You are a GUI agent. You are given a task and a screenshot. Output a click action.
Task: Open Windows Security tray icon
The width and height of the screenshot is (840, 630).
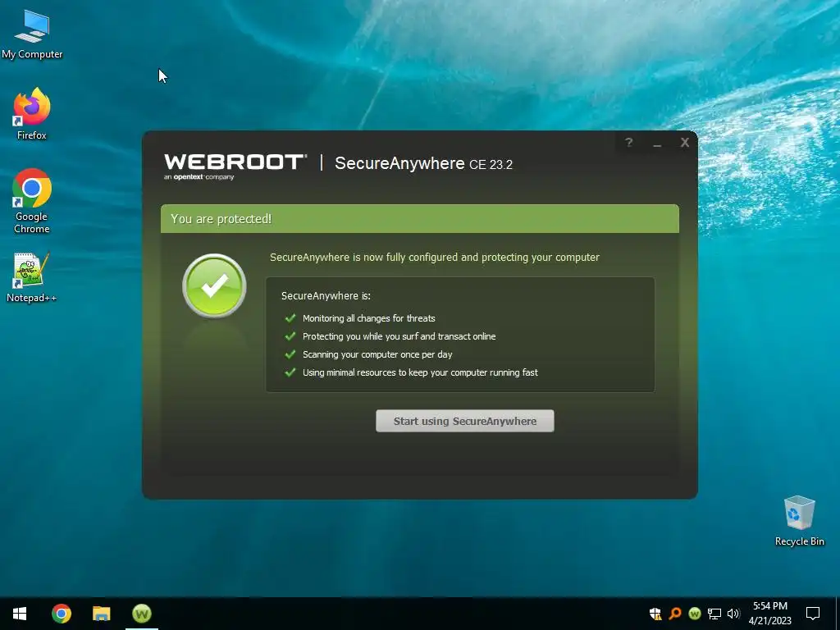click(655, 614)
